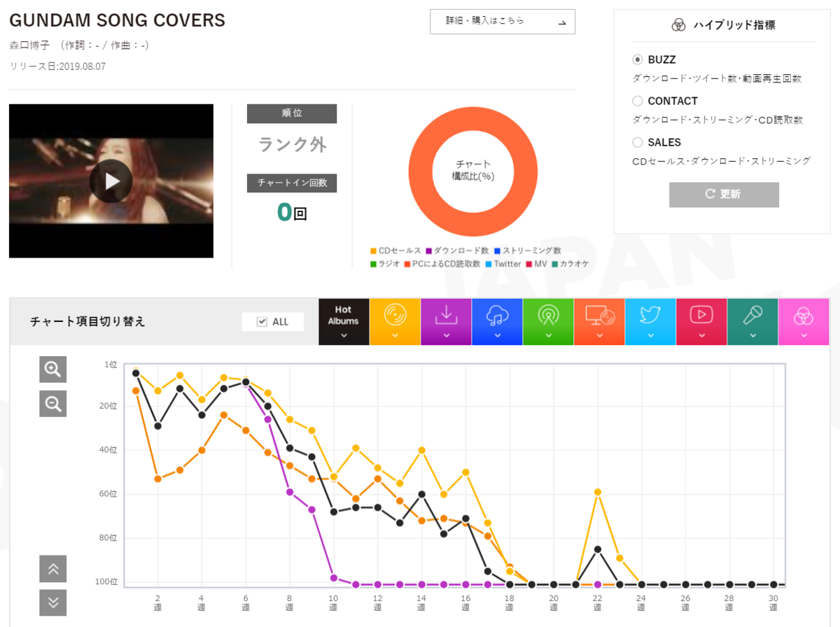Click the ランク外 rank text

[x=293, y=144]
